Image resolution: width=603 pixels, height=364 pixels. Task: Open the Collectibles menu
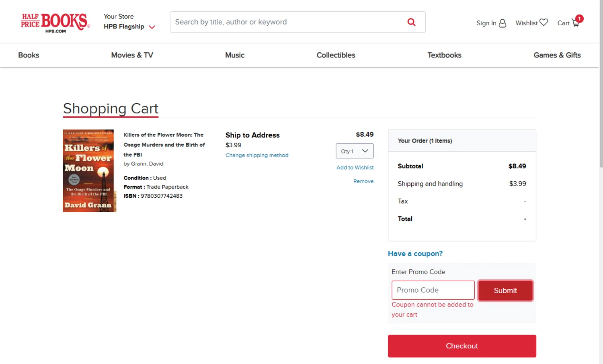pyautogui.click(x=336, y=55)
